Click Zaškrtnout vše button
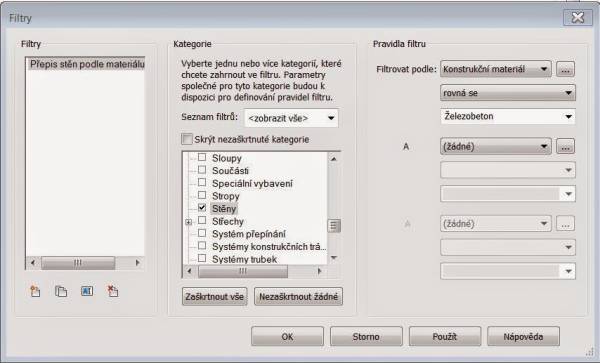Viewport: 600px width, 363px height. coord(215,296)
